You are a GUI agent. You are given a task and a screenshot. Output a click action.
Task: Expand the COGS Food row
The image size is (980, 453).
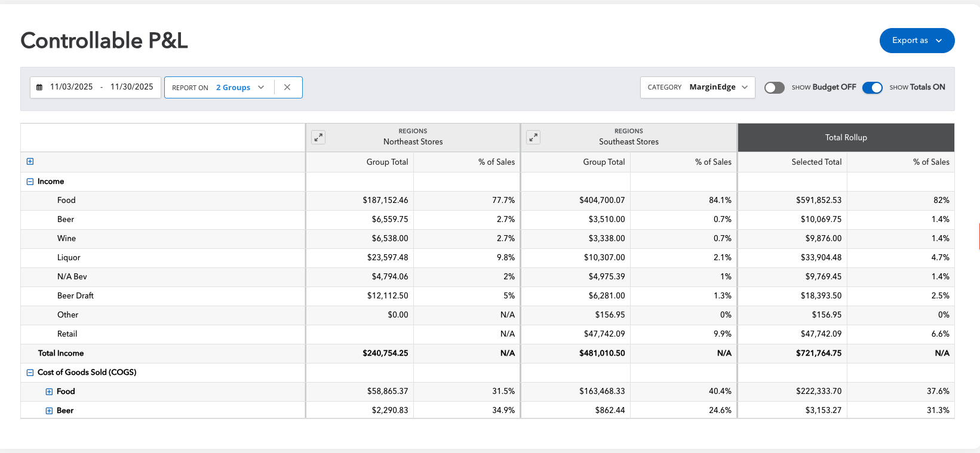[x=50, y=392]
